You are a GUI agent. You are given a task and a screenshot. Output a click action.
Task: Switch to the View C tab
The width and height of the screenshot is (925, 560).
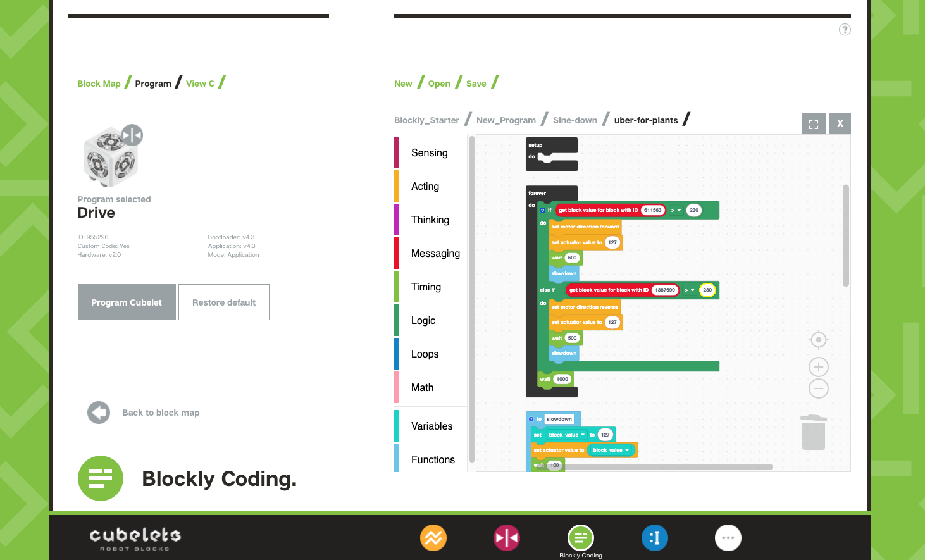(x=200, y=84)
